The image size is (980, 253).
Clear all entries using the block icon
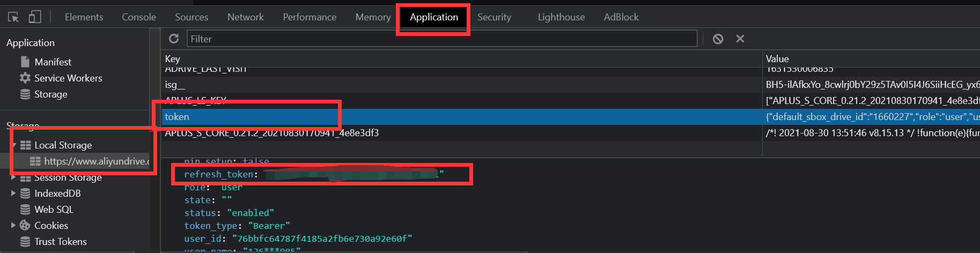tap(718, 39)
